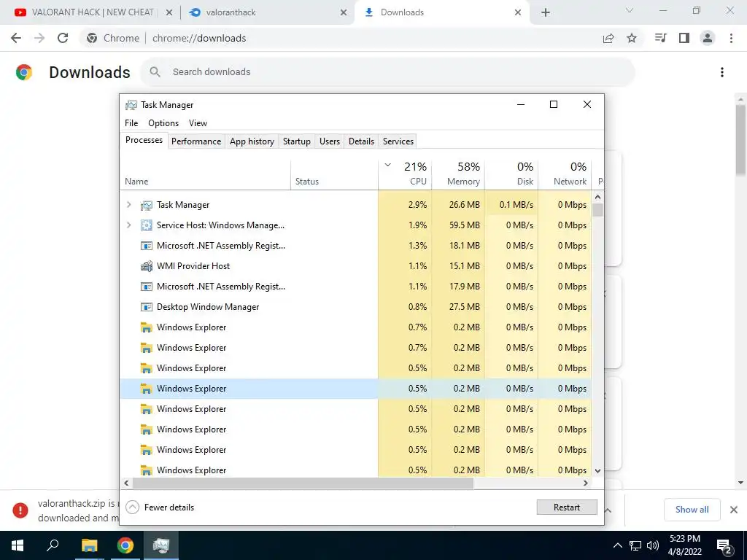Viewport: 747px width, 560px height.
Task: Click the volume speaker tray icon
Action: [653, 545]
